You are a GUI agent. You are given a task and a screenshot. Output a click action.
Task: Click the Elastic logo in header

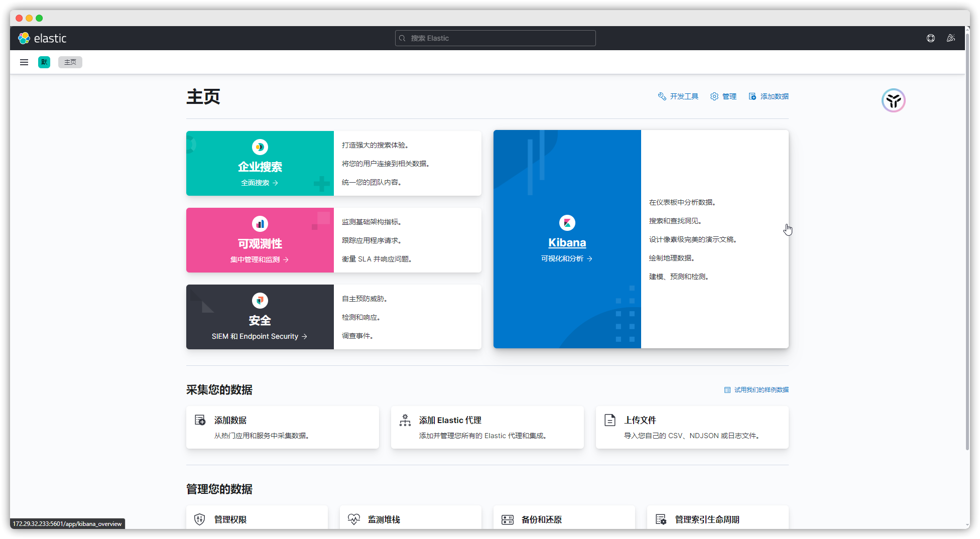pos(42,38)
